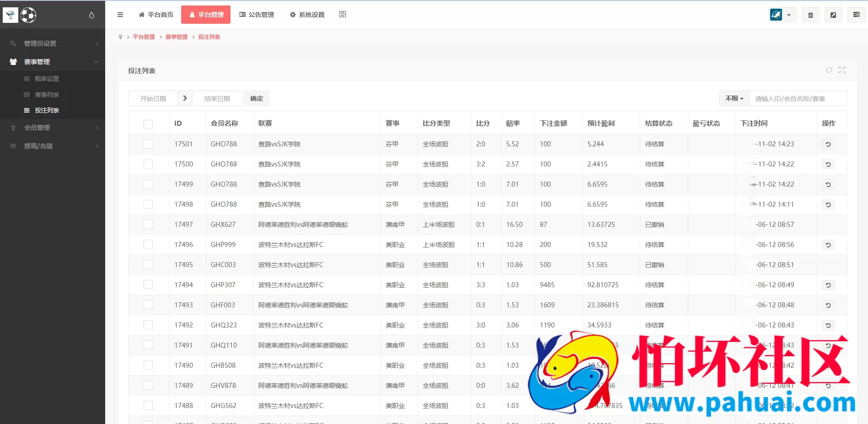
Task: Click revoke icon for bet 17499
Action: pyautogui.click(x=828, y=184)
